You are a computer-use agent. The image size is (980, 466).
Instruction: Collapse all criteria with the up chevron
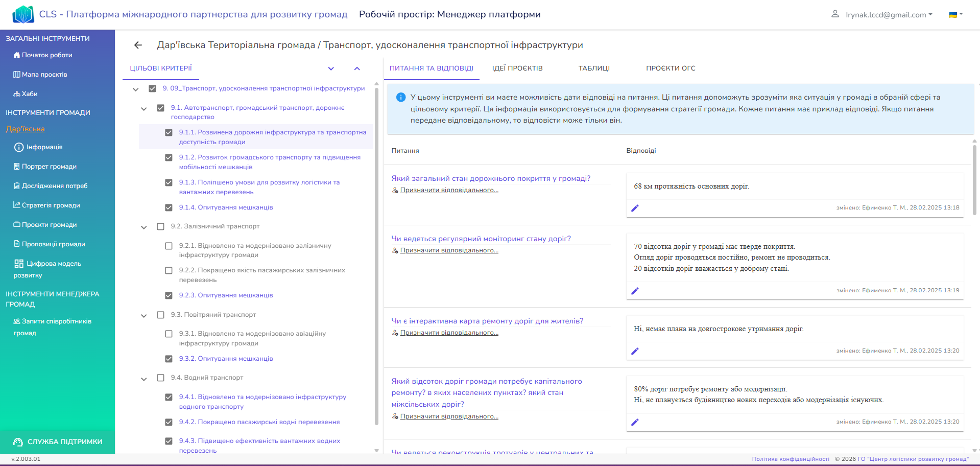coord(357,68)
